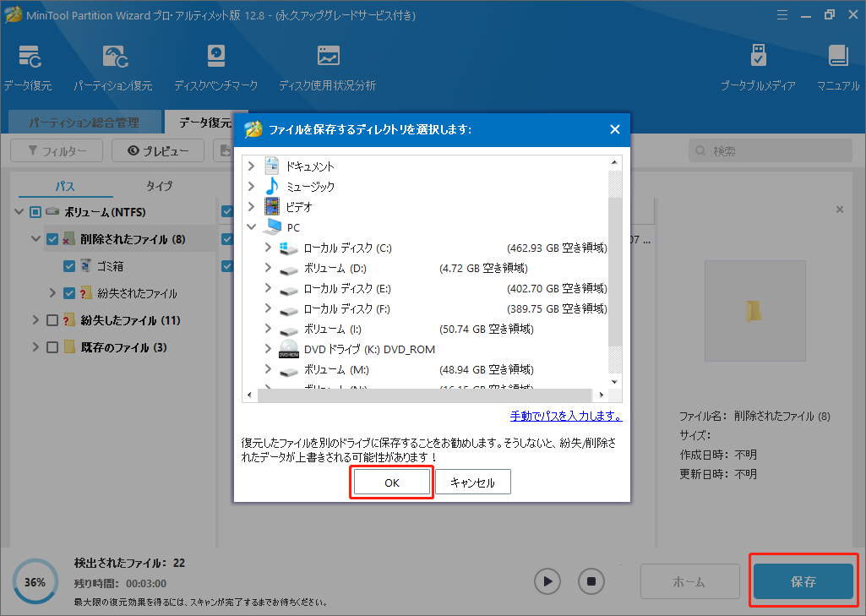Open the データ復元 (Data Recovery) tool icon

[x=30, y=57]
